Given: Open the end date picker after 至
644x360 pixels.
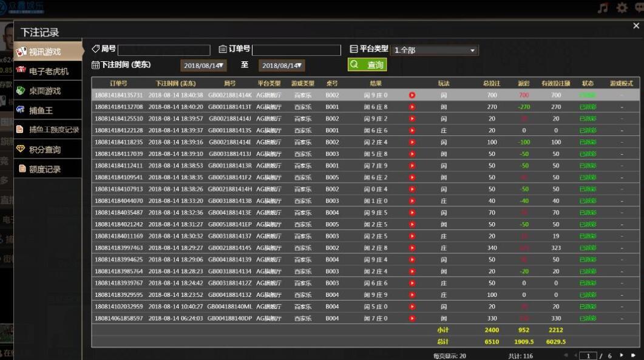Looking at the screenshot, I should [x=282, y=66].
